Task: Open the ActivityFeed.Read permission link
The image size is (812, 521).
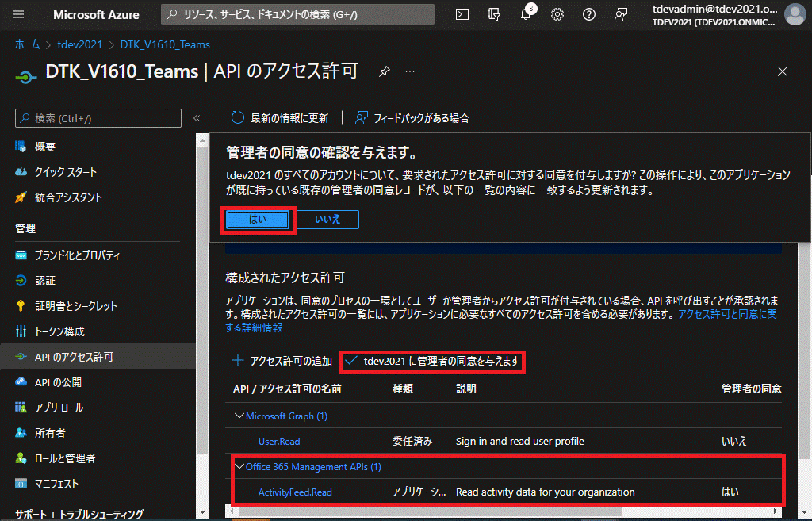Action: (x=295, y=492)
